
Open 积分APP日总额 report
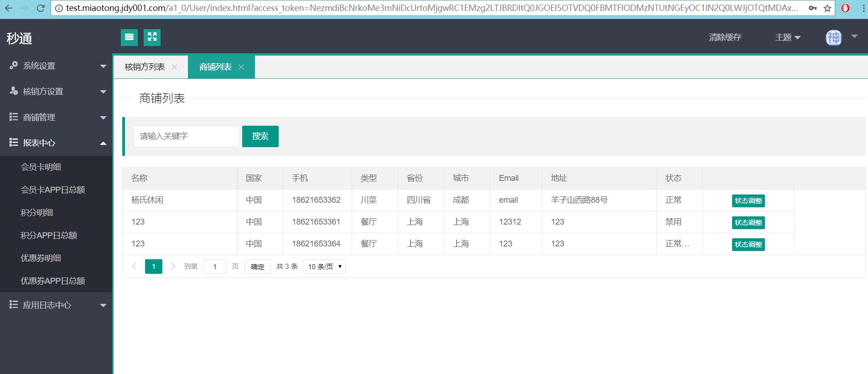tap(49, 236)
